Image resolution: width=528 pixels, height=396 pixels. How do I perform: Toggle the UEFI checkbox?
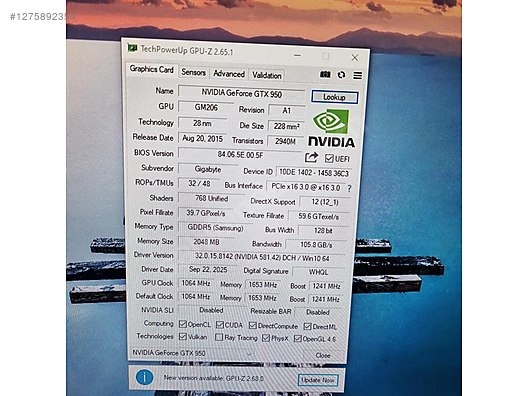coord(329,158)
